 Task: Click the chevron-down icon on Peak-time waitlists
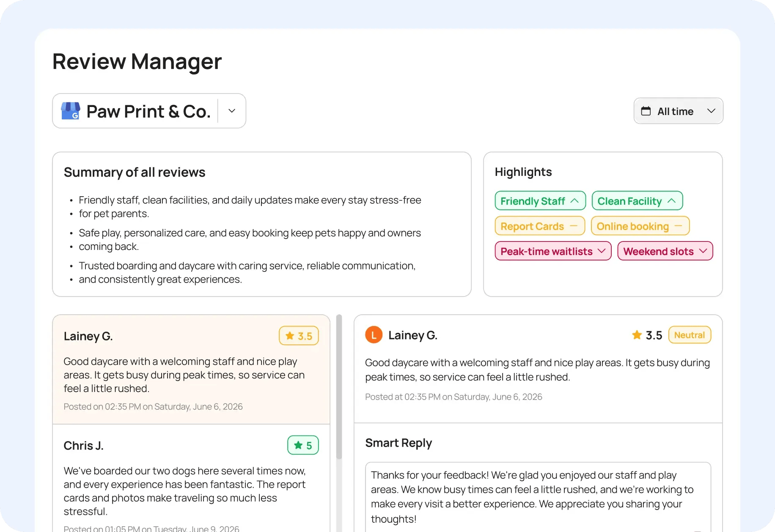(601, 251)
